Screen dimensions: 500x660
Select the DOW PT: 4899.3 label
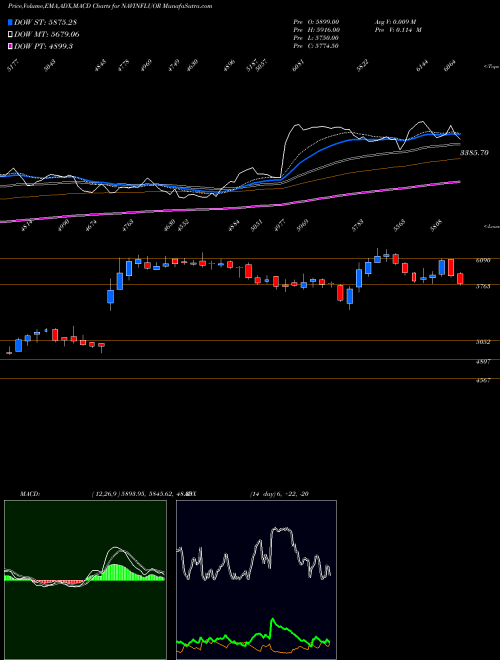click(44, 46)
